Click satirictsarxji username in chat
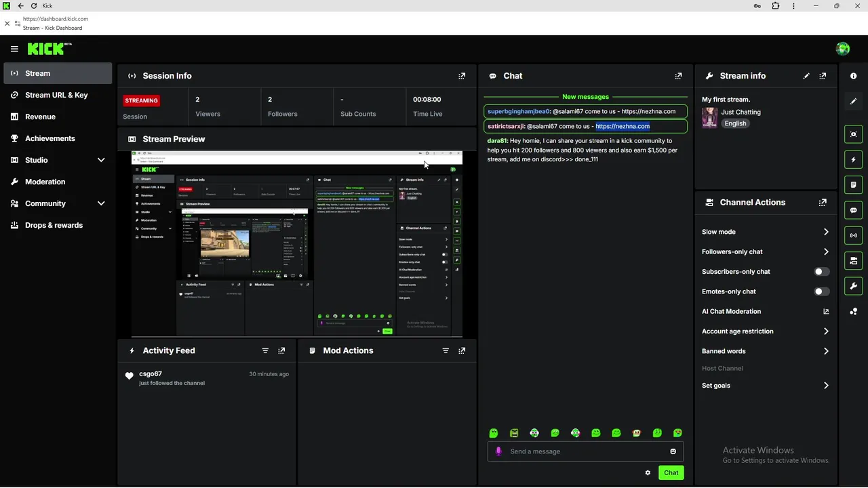This screenshot has height=488, width=868. coord(506,126)
